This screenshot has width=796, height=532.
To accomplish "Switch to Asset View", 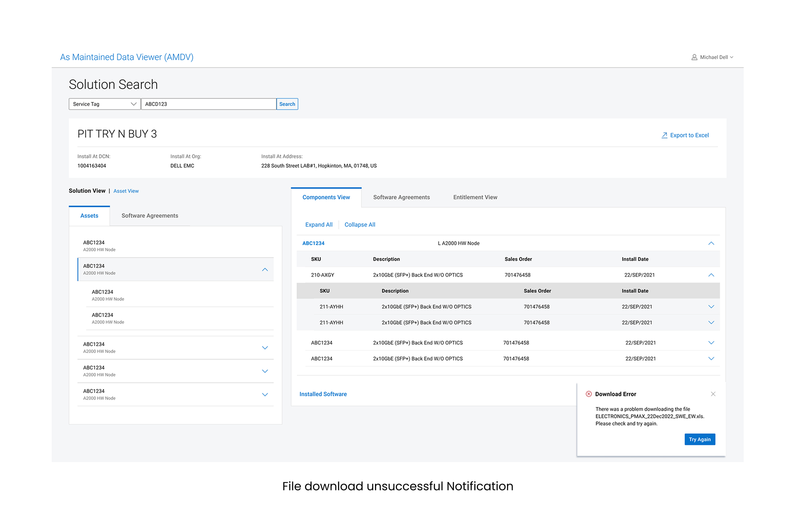I will (126, 191).
